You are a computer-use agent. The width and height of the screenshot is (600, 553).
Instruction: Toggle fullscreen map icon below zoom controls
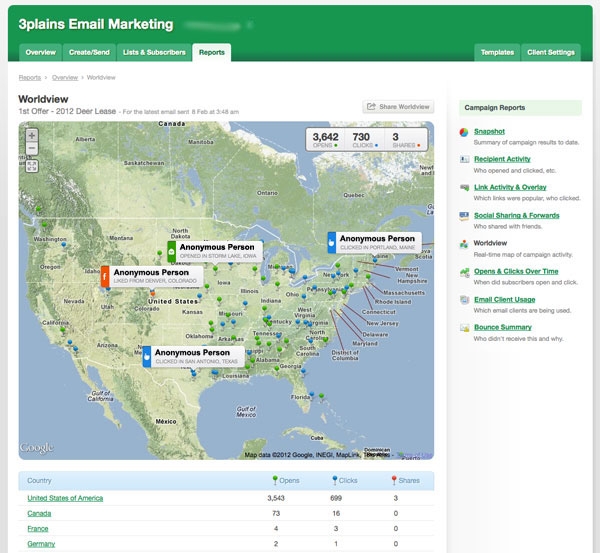pyautogui.click(x=32, y=166)
